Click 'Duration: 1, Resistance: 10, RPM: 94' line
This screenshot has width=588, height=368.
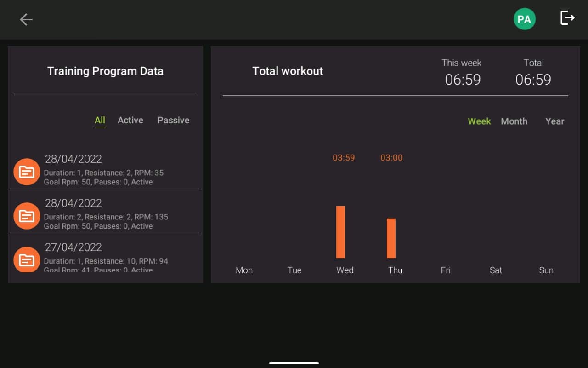(106, 261)
